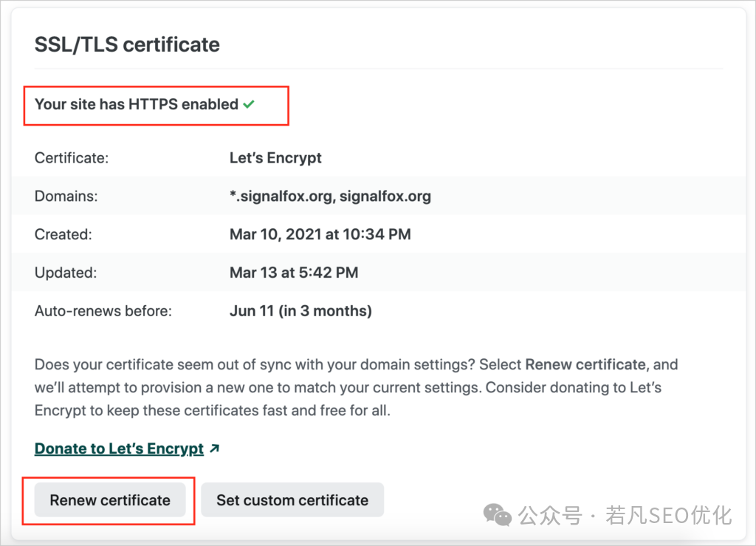Open Set custom certificate dialog

point(292,500)
